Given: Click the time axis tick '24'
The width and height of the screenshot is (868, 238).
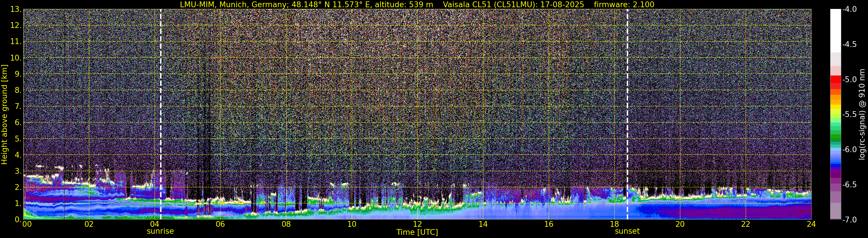Looking at the screenshot, I should point(811,224).
